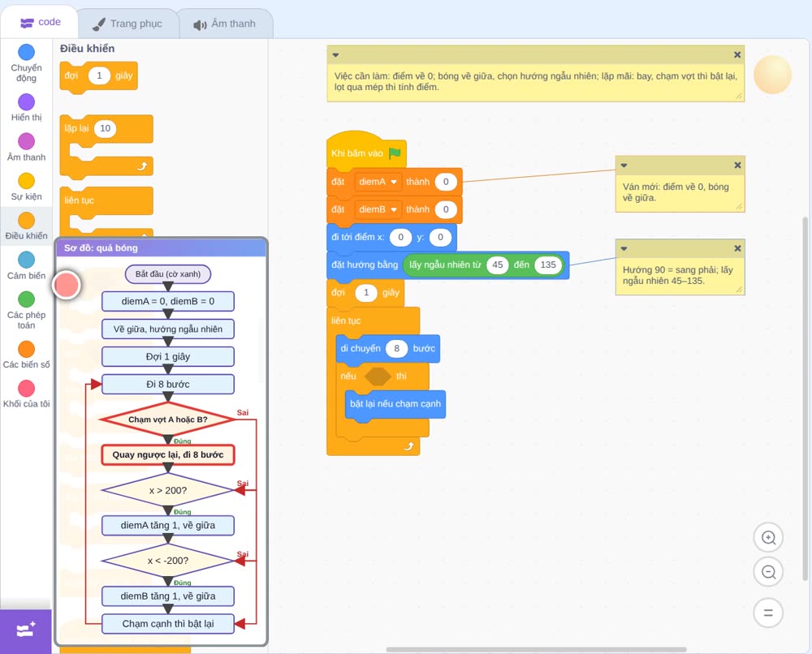Click the add extension button at bottom-left
Image resolution: width=812 pixels, height=654 pixels.
[26, 630]
